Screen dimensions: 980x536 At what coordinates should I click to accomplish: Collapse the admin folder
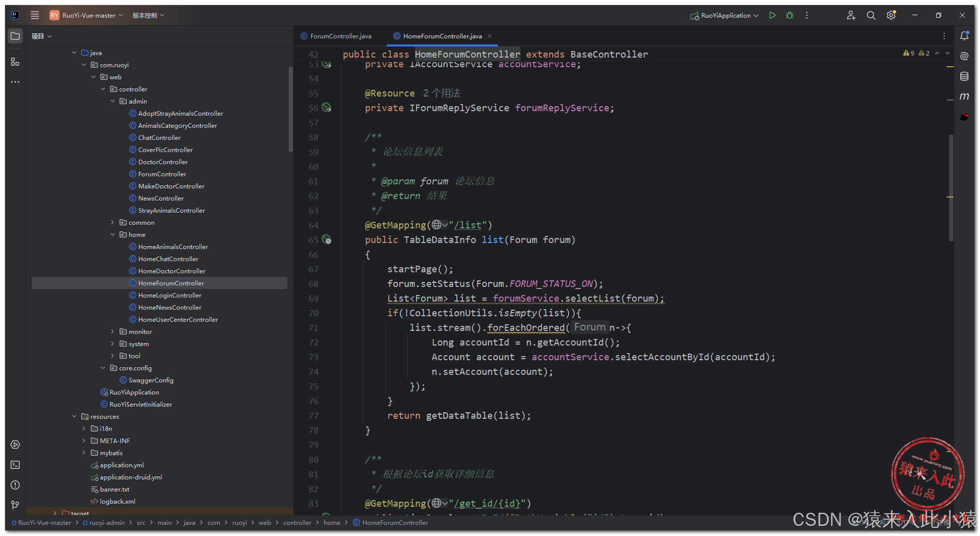coord(113,101)
